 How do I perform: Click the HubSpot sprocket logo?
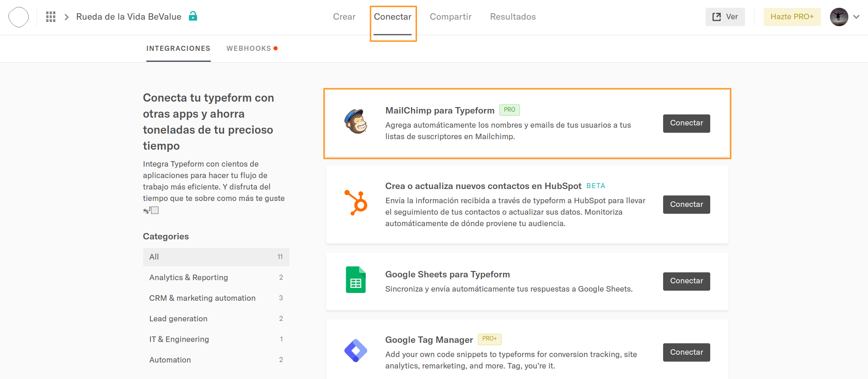coord(356,202)
